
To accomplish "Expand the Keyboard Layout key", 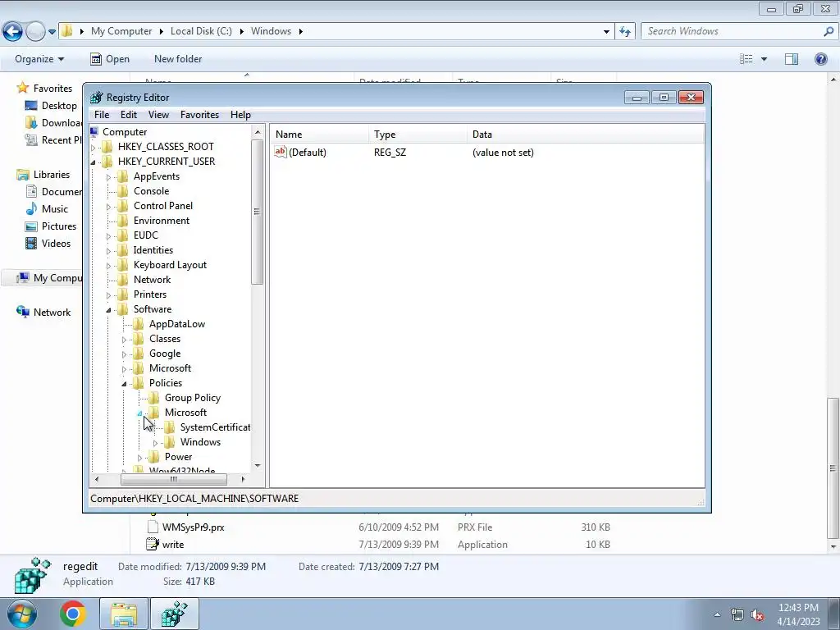I will pos(109,266).
